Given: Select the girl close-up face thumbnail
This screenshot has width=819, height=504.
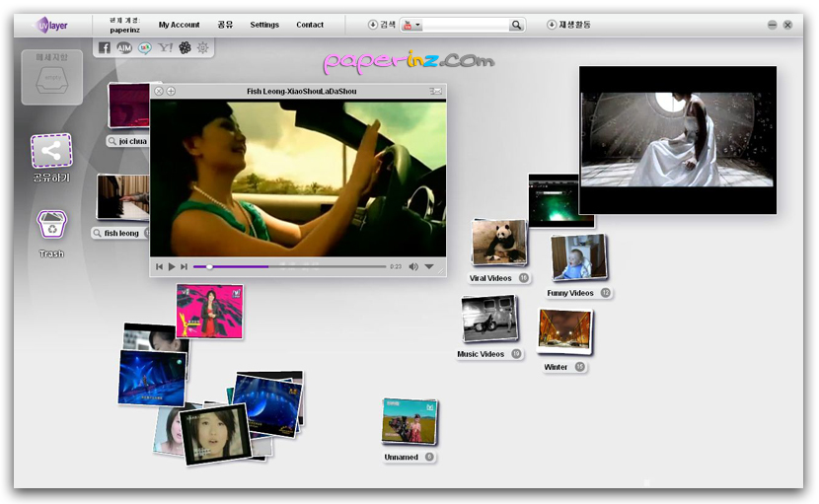Looking at the screenshot, I should pos(215,435).
